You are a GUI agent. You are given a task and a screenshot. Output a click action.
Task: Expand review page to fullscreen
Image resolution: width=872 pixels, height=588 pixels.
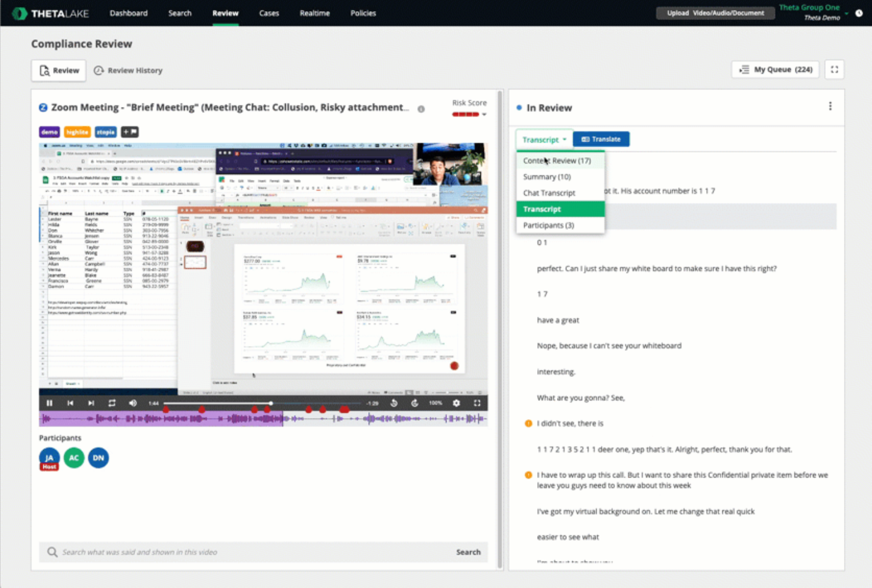click(835, 70)
